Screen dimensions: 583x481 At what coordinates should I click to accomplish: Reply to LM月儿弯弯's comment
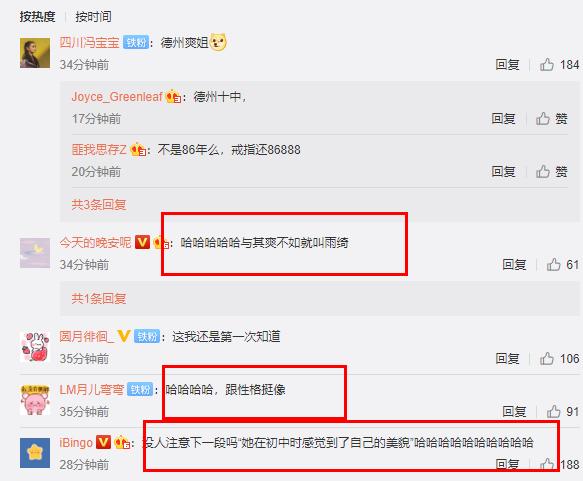click(x=514, y=411)
